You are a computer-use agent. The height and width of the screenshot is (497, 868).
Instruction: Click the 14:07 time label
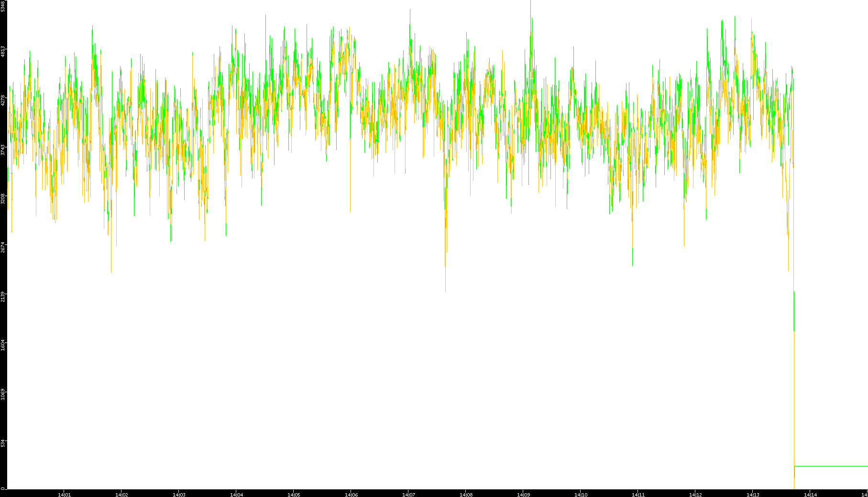[x=408, y=495]
